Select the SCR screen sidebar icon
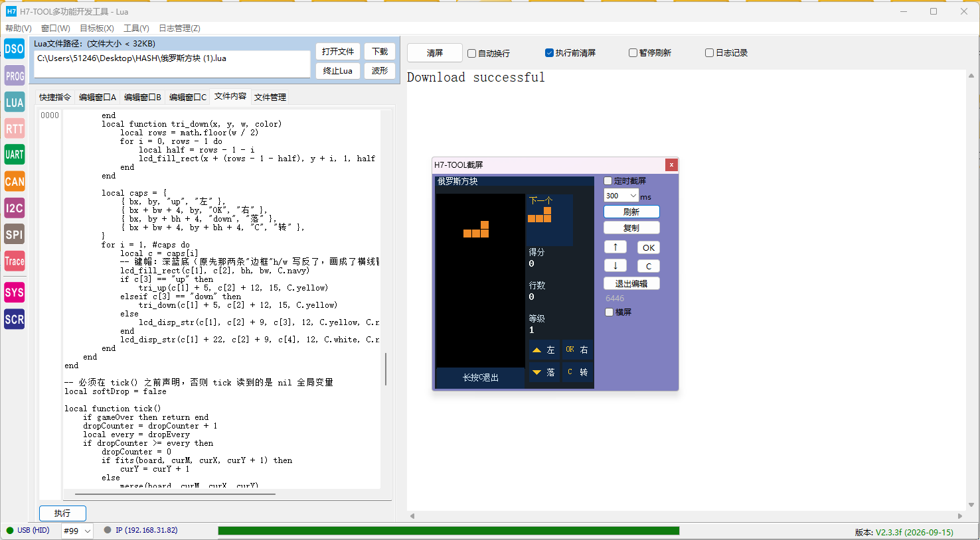 point(15,319)
